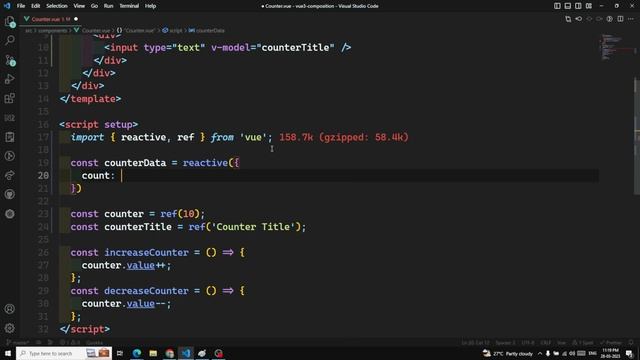This screenshot has height=360, width=640.
Task: Click the Prettier status bar item
Action: coord(611,343)
